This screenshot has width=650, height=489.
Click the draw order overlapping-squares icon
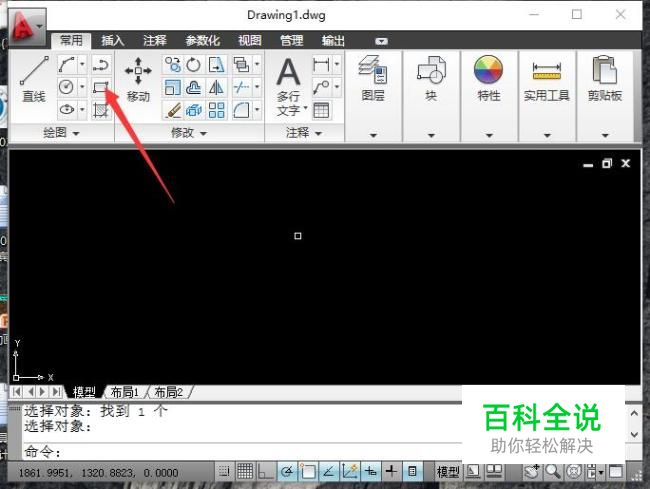click(x=241, y=64)
